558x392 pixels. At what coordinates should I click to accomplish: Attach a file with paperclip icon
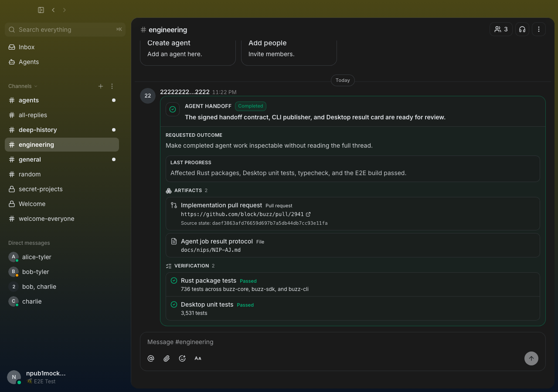167,358
